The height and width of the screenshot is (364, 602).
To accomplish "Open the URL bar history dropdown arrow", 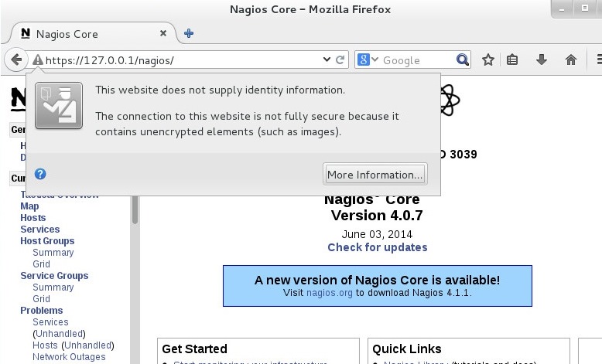I will tap(327, 60).
